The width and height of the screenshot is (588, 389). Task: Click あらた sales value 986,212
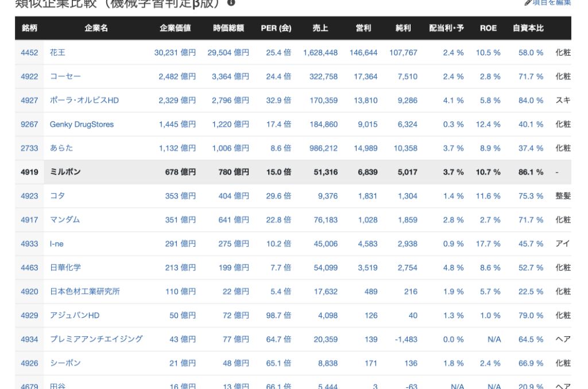pos(324,148)
